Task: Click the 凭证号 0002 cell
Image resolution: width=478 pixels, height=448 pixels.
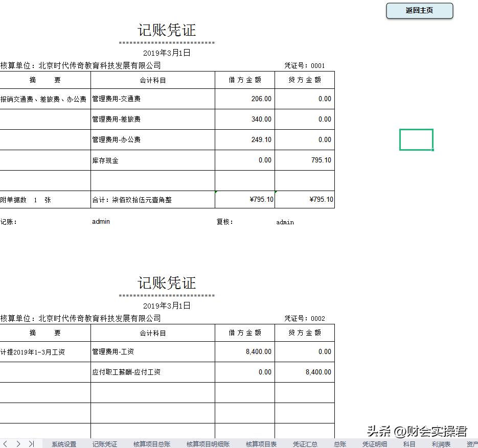Action: tap(305, 318)
